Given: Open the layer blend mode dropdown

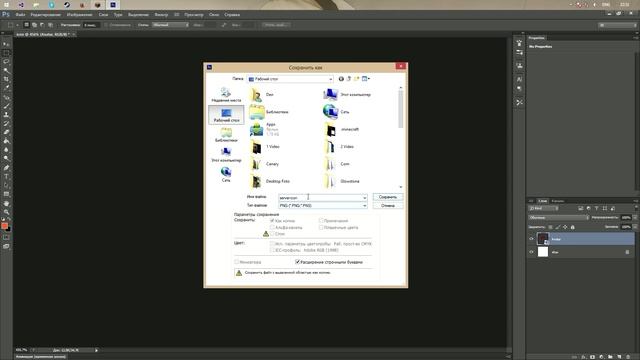Looking at the screenshot, I should (558, 218).
